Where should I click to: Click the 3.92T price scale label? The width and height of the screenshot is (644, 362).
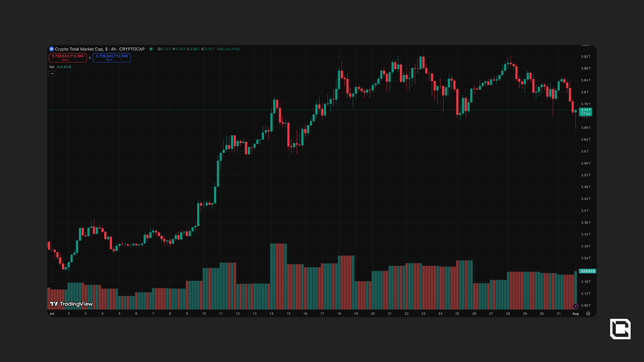(x=586, y=57)
